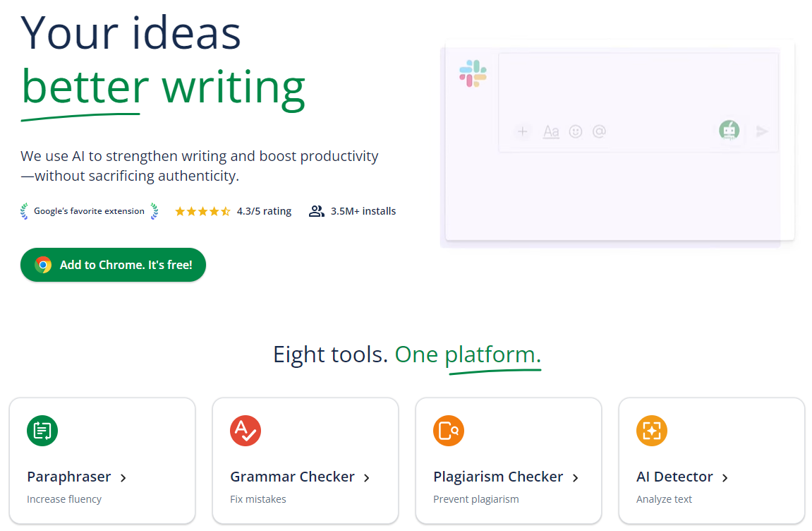Expand the AI Detector chevron arrow
The image size is (812, 531).
pos(725,478)
